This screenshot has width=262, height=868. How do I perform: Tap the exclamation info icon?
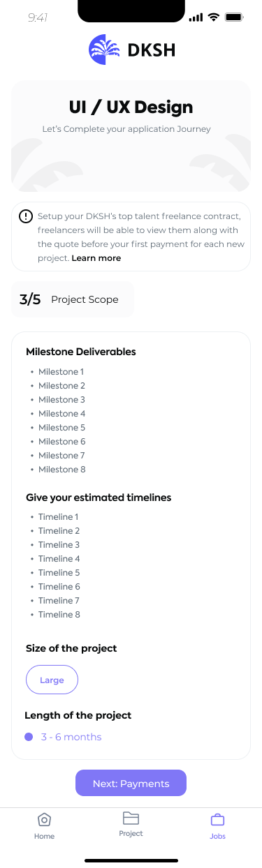coord(26,216)
